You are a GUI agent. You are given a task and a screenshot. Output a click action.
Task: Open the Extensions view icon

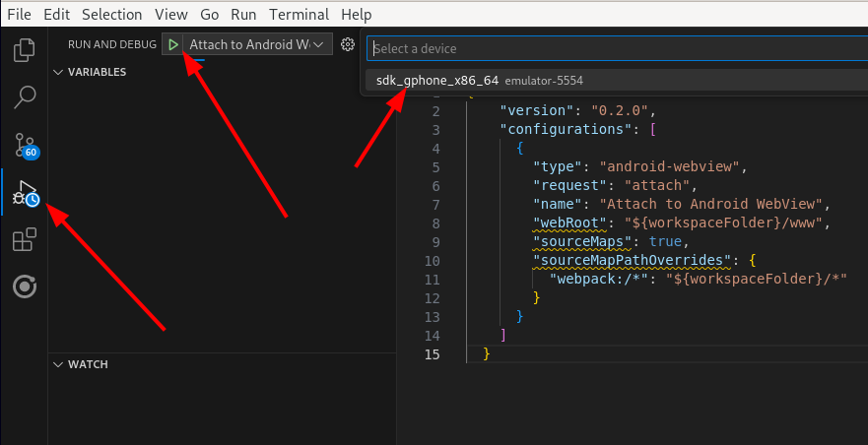pos(25,239)
